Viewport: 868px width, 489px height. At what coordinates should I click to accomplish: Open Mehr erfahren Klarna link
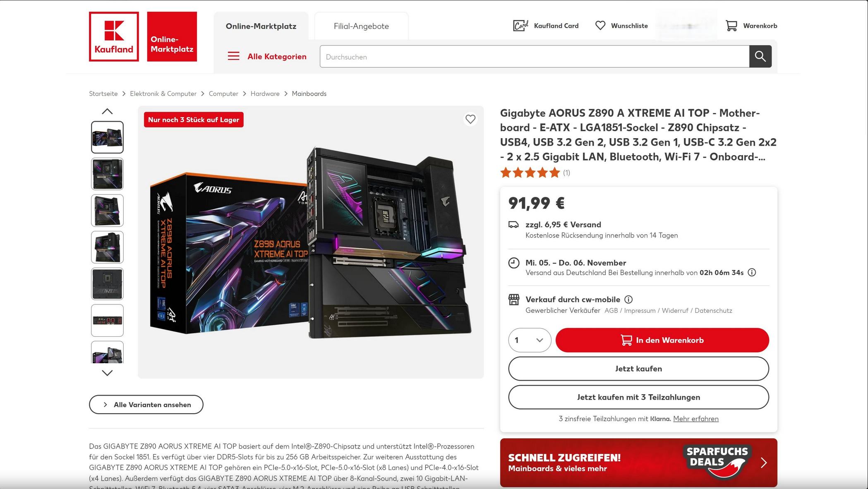point(695,419)
